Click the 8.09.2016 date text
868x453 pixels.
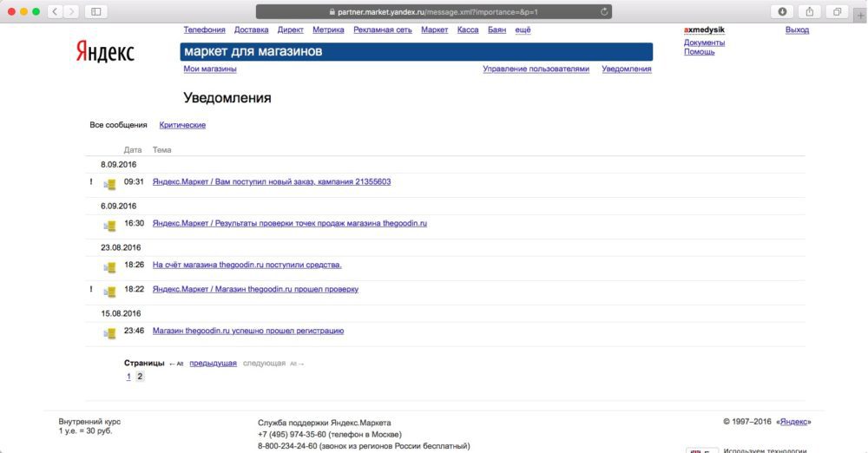pos(118,165)
